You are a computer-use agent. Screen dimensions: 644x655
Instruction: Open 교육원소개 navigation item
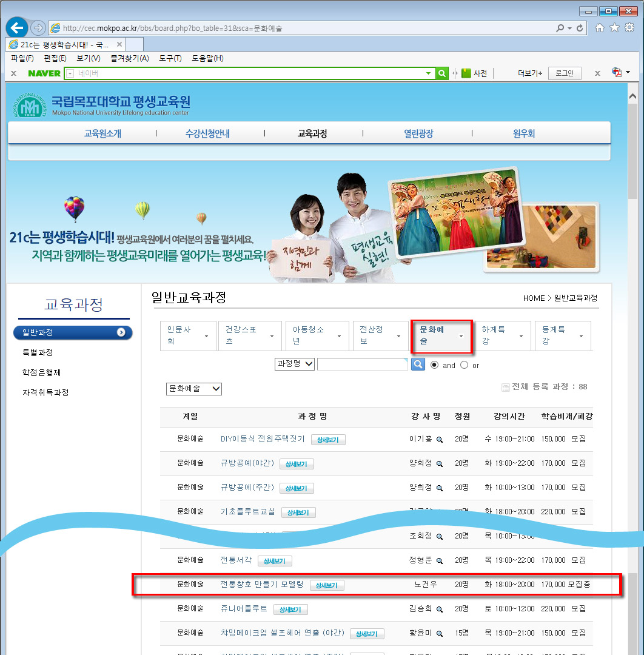tap(102, 133)
